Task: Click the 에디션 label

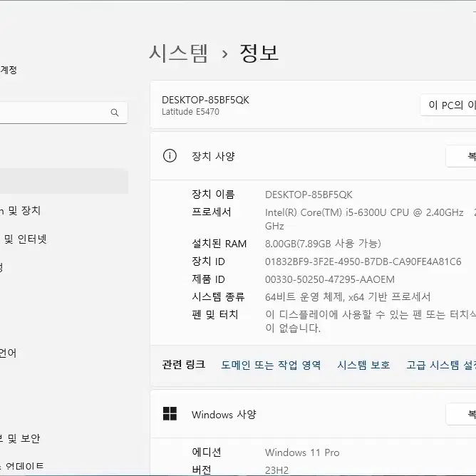Action: click(207, 452)
